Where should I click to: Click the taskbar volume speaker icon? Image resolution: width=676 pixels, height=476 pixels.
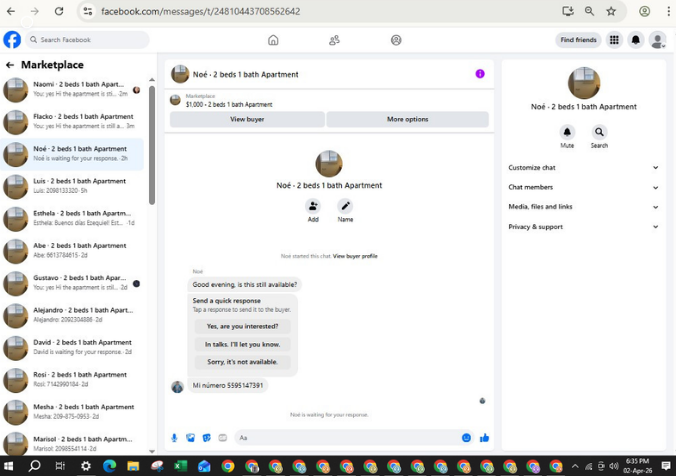coord(614,466)
